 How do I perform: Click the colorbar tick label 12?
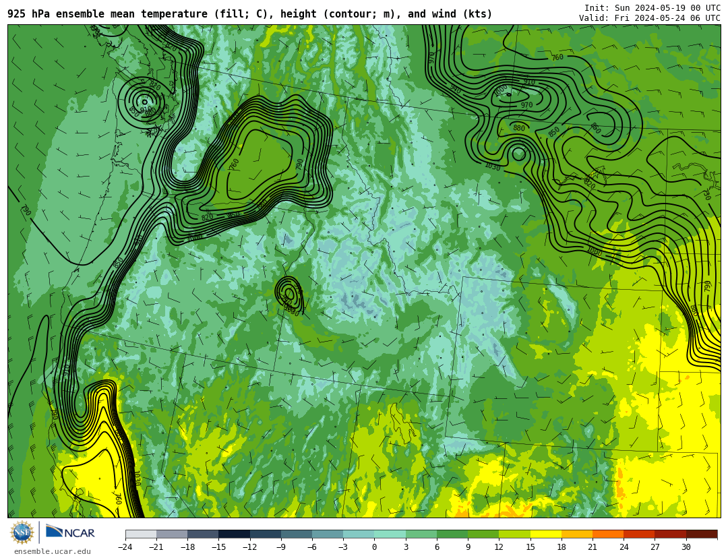coord(499,547)
